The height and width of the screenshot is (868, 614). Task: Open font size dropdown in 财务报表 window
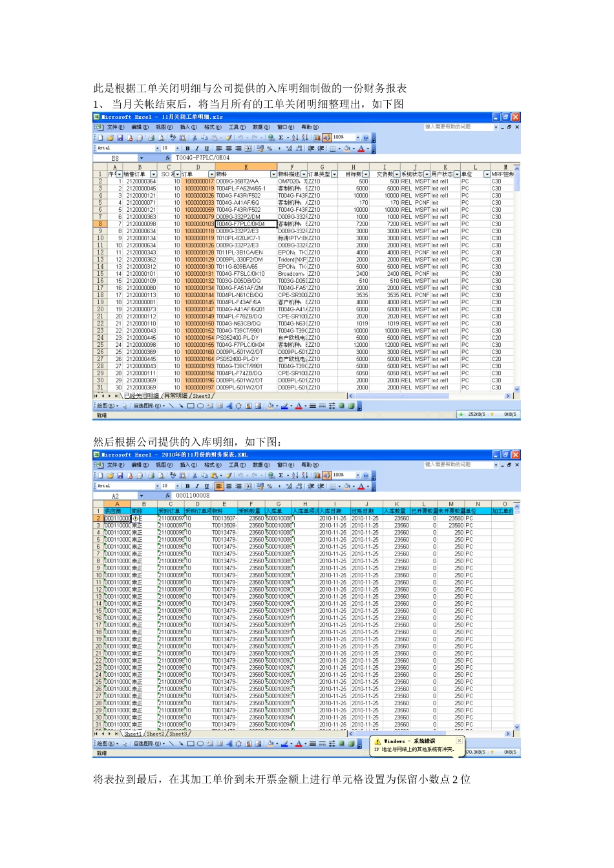pos(177,486)
